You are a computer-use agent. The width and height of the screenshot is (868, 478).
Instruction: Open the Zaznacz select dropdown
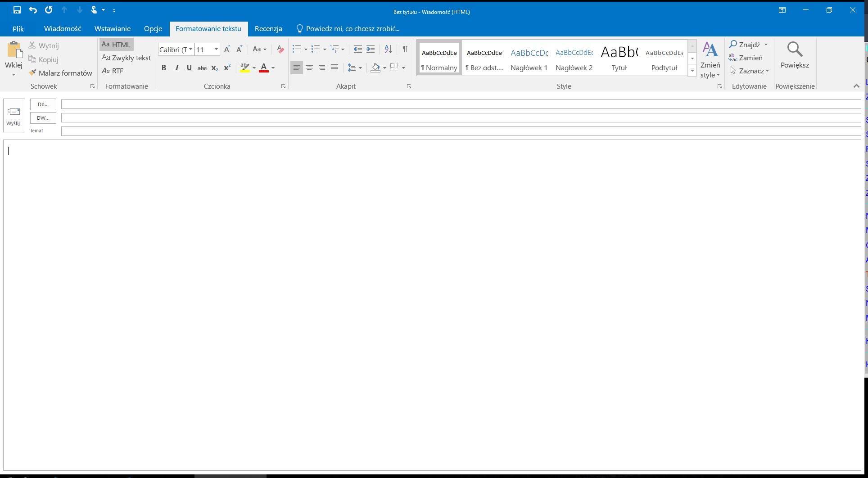[x=750, y=71]
